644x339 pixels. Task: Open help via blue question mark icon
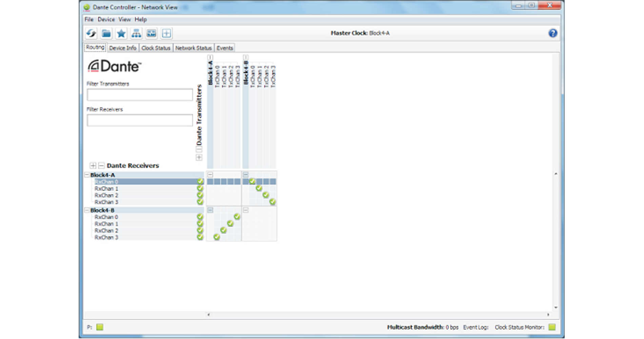(553, 33)
